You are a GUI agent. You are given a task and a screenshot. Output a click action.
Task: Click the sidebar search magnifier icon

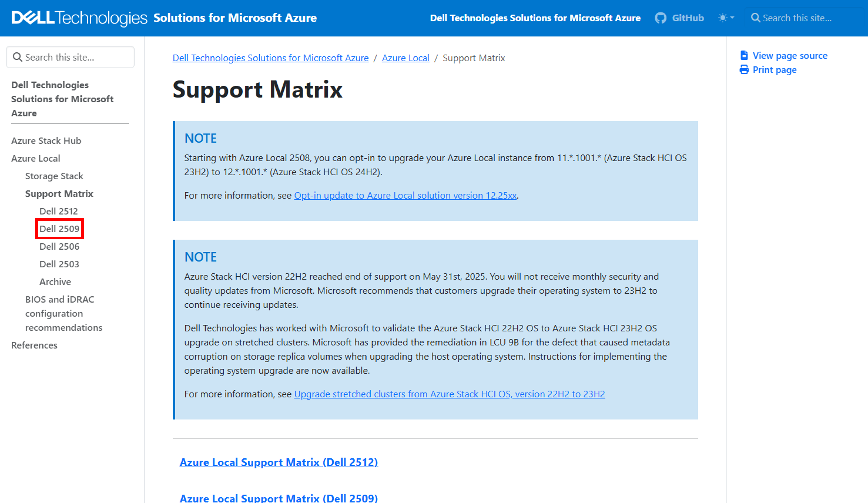tap(17, 57)
